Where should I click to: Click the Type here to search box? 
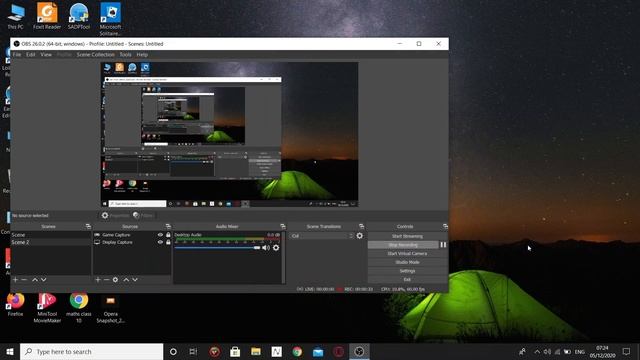click(x=91, y=351)
